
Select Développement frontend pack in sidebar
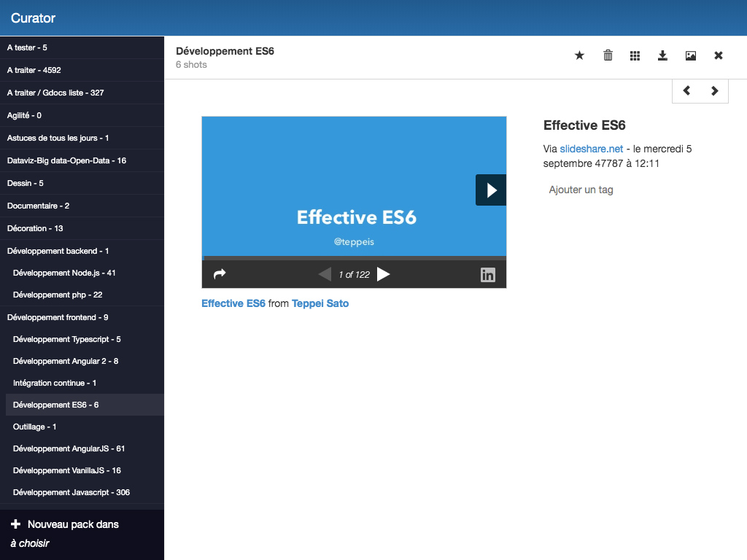pos(58,317)
